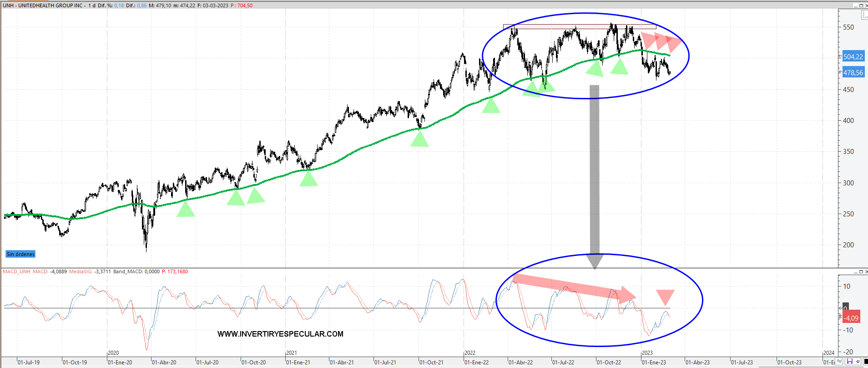Click the MediaSIG legend label

click(x=81, y=271)
